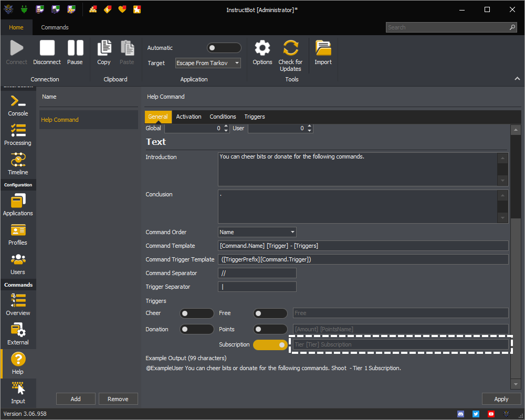Open the Timeline sidebar page
The height and width of the screenshot is (420, 525).
[x=18, y=164]
